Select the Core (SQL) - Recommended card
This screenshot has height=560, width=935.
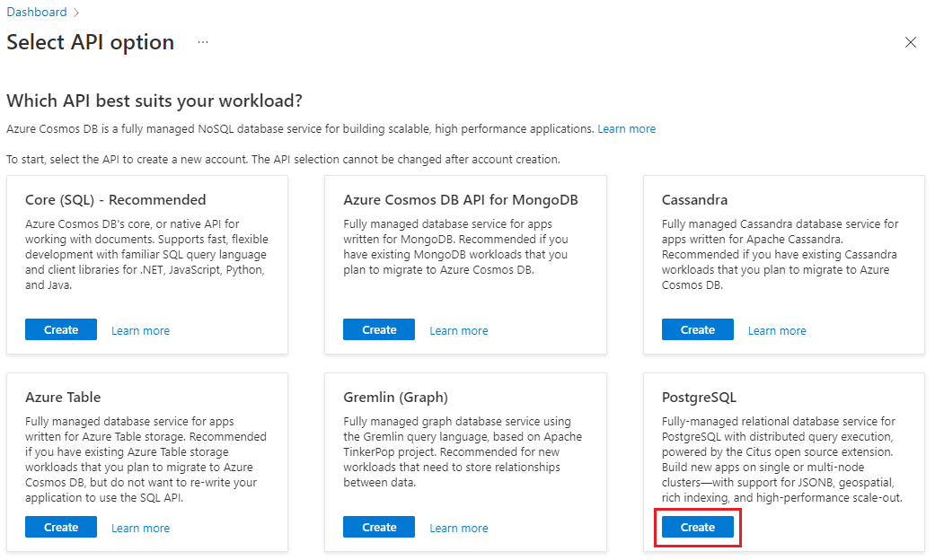point(147,265)
